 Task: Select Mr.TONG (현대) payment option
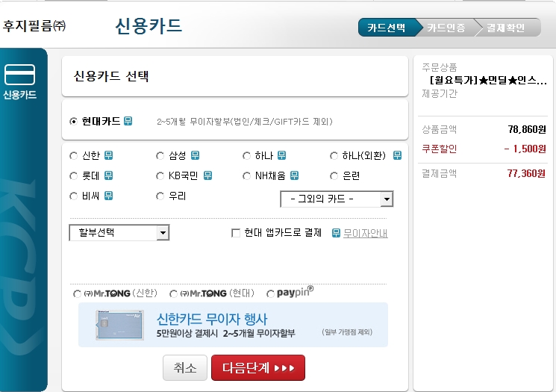click(173, 294)
